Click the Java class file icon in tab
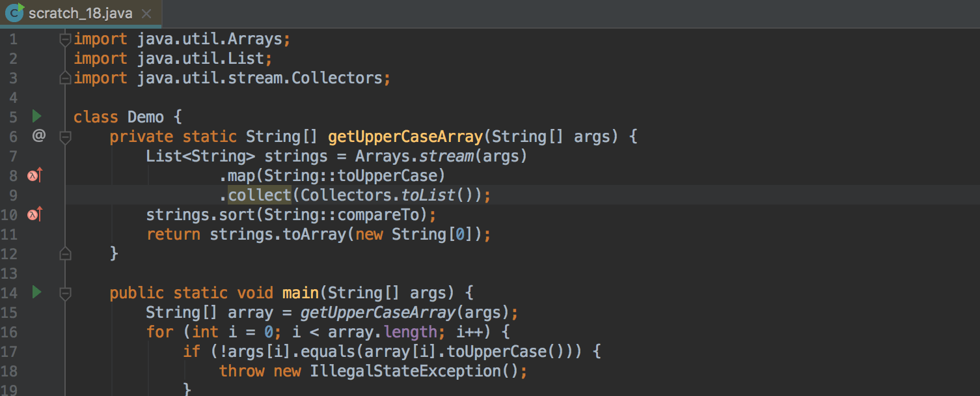Screen dimensions: 980x396 coord(14,12)
